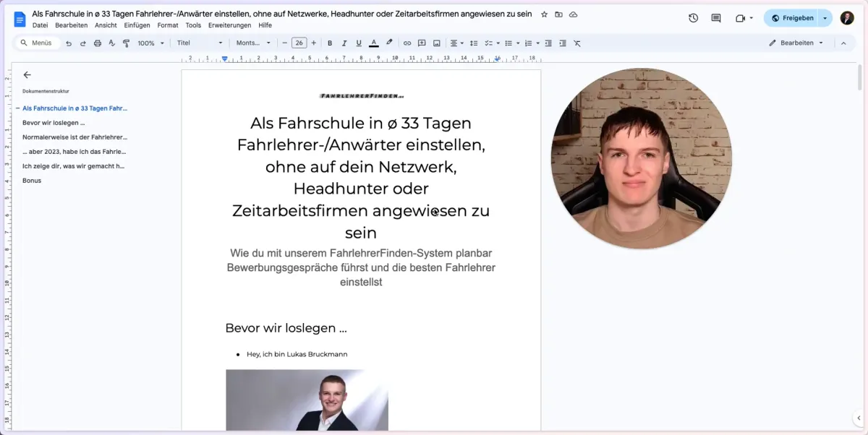Image resolution: width=868 pixels, height=435 pixels.
Task: Open the comments panel icon
Action: click(716, 18)
